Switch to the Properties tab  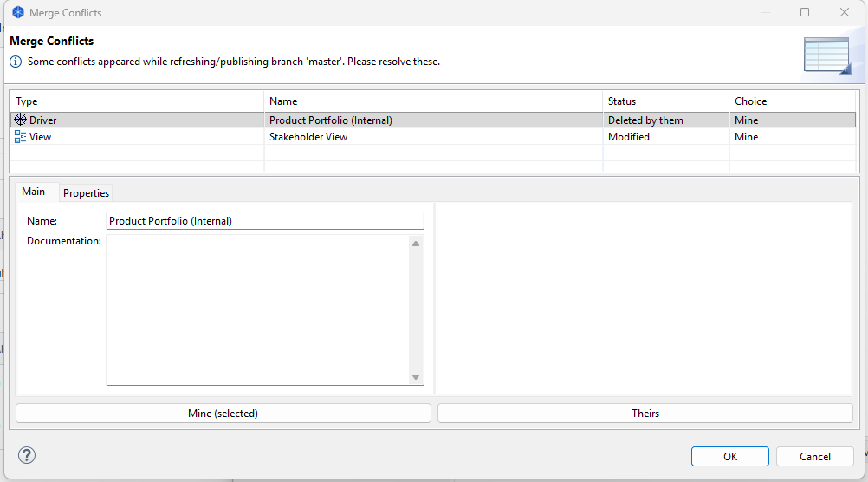click(87, 192)
